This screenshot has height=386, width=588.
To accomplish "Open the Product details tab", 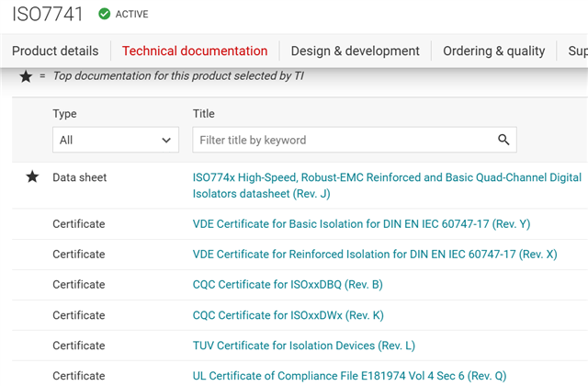I will click(x=55, y=51).
